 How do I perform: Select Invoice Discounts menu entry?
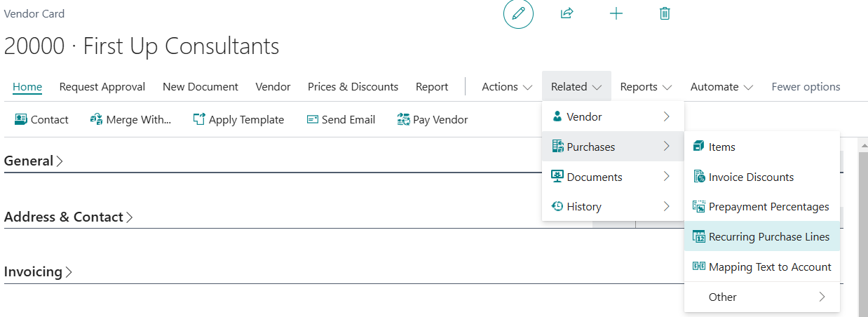[762, 177]
